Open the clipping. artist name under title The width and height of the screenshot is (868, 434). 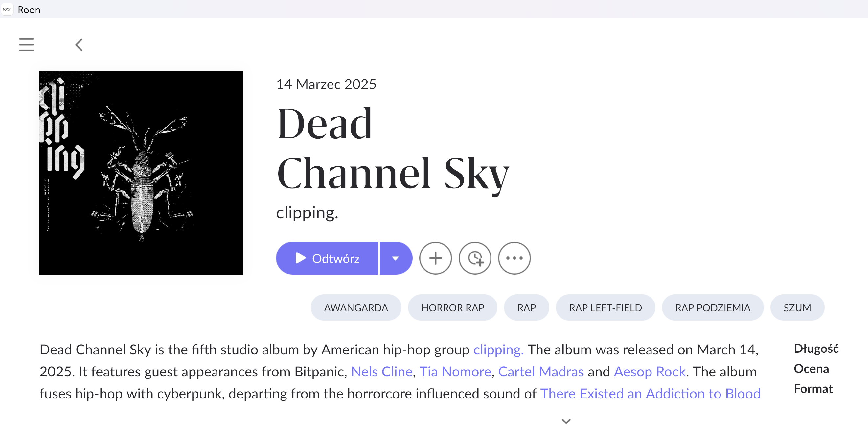point(307,212)
